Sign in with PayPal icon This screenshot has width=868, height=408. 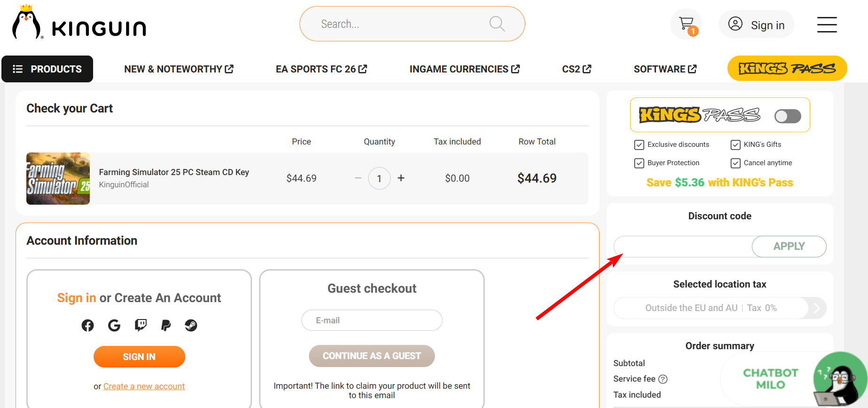point(166,325)
